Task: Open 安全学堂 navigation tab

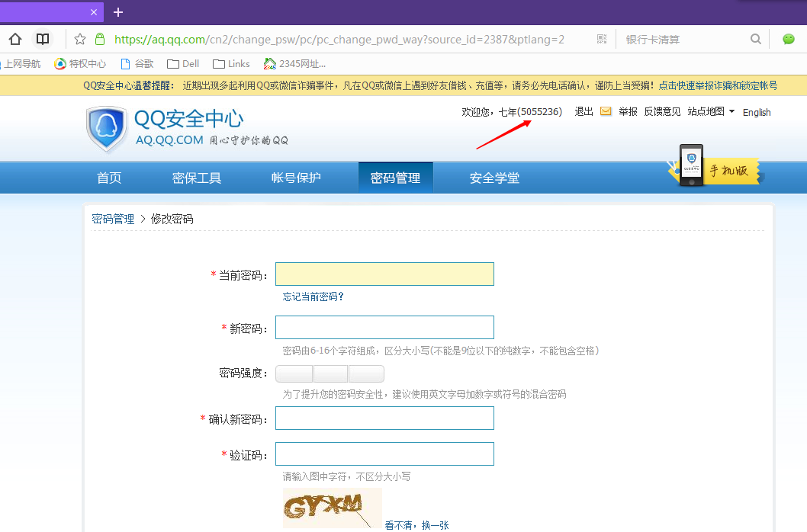Action: [494, 178]
